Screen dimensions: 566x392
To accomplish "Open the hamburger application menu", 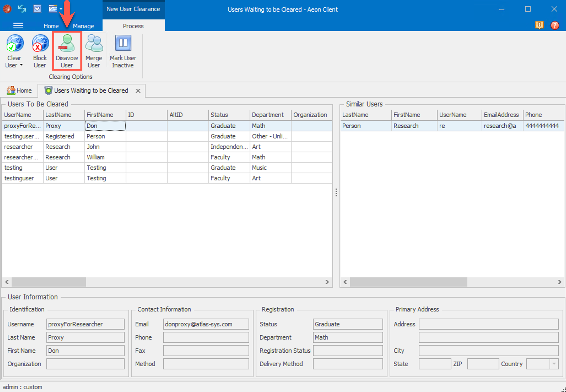I will pos(18,26).
